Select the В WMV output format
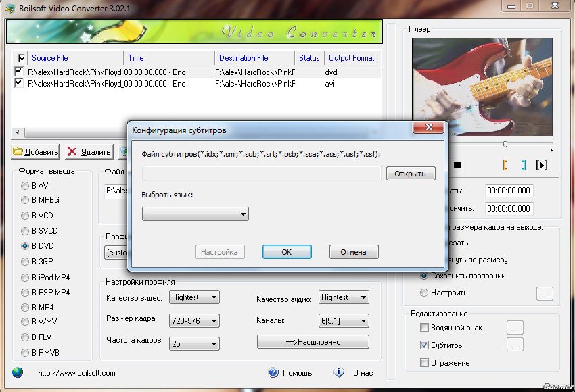 pyautogui.click(x=25, y=322)
